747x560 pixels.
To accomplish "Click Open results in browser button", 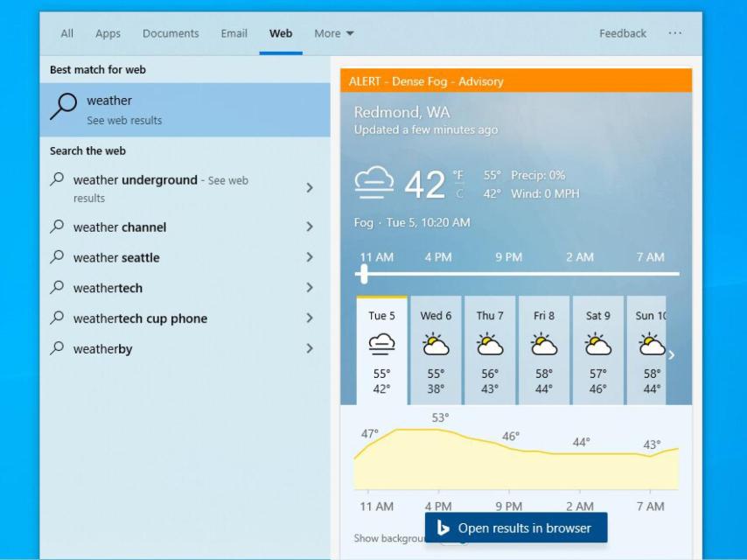I will tap(516, 528).
